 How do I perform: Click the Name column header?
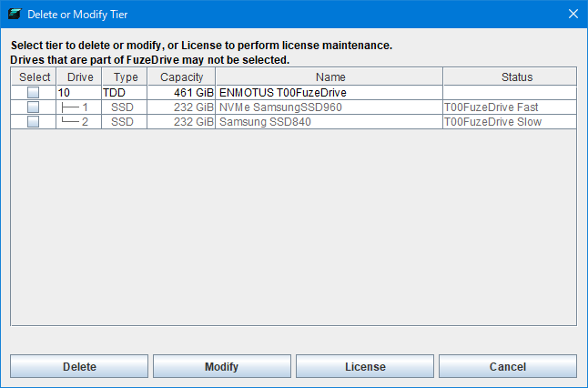click(329, 77)
